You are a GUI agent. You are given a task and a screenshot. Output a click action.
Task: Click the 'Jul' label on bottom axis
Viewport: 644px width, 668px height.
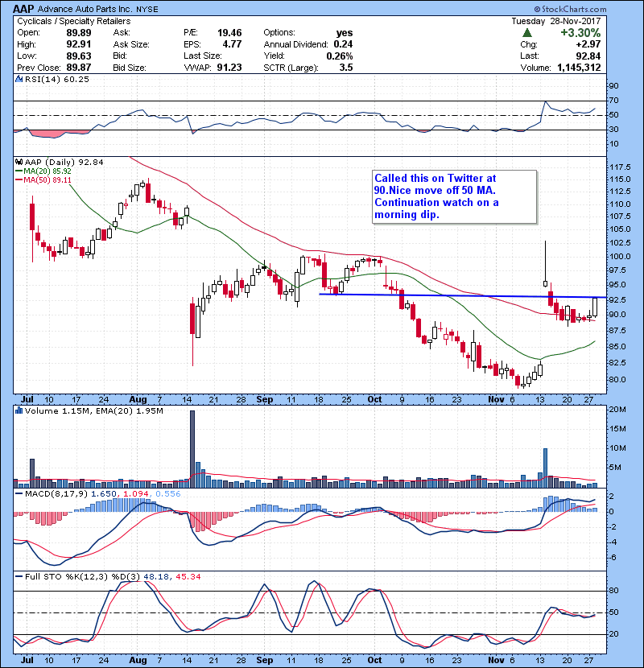coord(27,660)
